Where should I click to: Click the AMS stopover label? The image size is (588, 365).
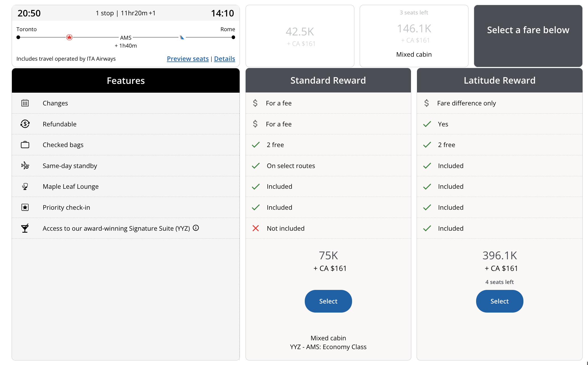point(126,38)
